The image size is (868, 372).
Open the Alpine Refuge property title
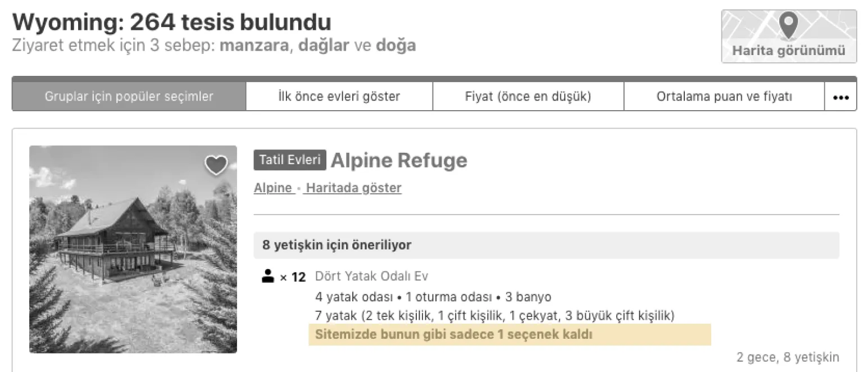coord(399,160)
